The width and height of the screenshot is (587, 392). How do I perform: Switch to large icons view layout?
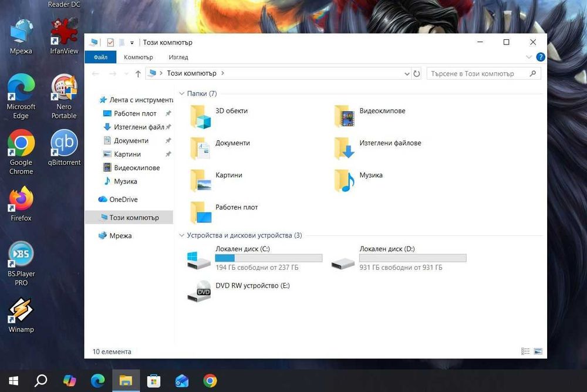(538, 351)
